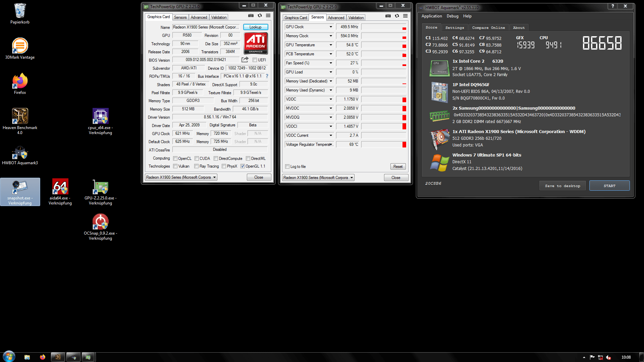The width and height of the screenshot is (644, 362).
Task: Open hamburger menu in left GPU-Z window
Action: [x=268, y=15]
